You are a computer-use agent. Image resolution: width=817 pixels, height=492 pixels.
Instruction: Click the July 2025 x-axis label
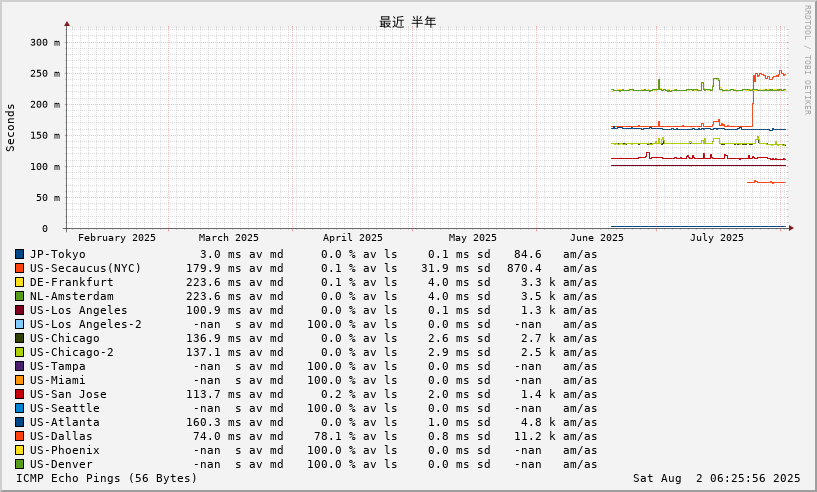pyautogui.click(x=716, y=238)
